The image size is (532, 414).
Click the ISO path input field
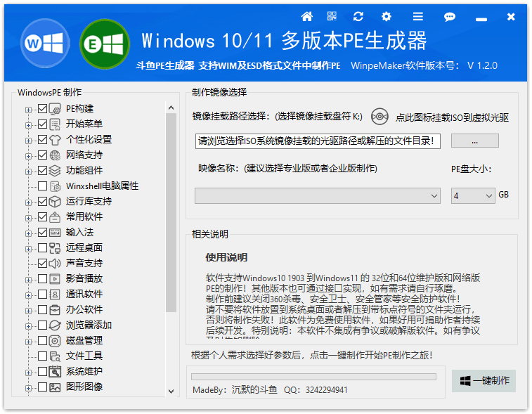(x=318, y=141)
